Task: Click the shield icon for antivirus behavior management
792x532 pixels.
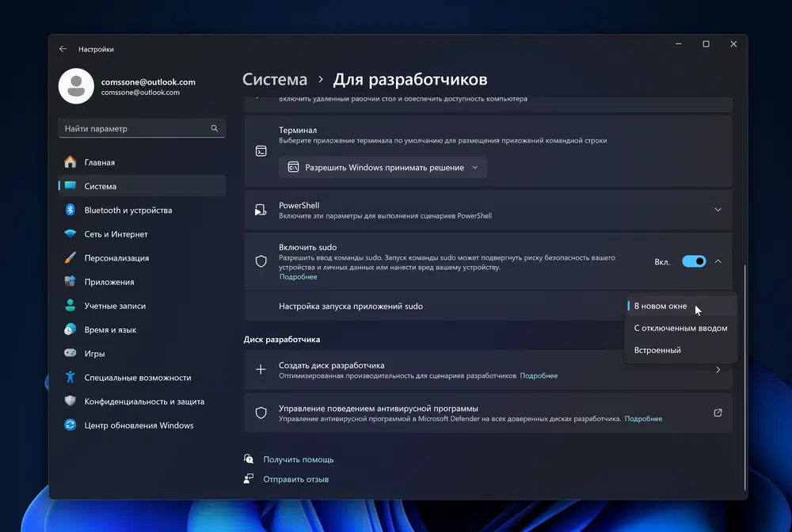Action: 261,413
